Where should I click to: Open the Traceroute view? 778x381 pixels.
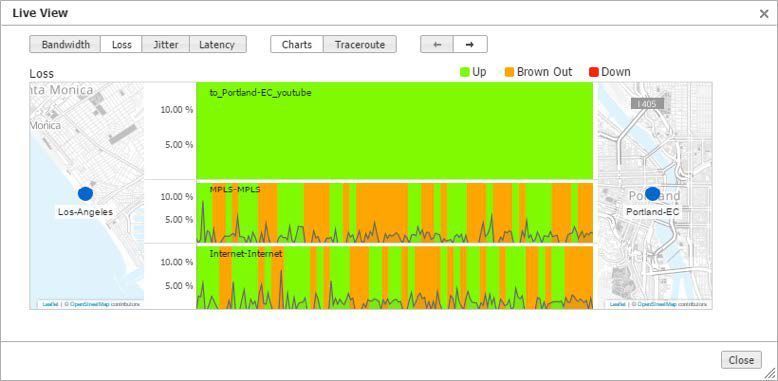click(x=360, y=44)
